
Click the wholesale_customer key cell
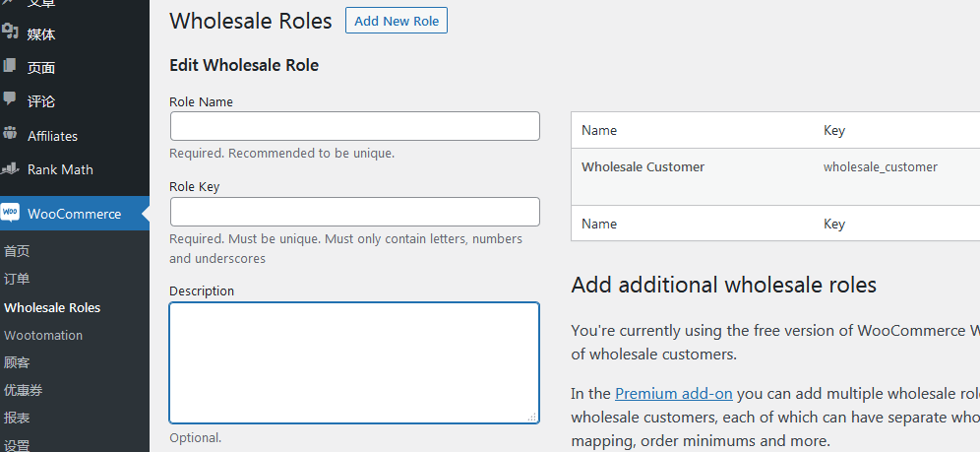pyautogui.click(x=880, y=167)
